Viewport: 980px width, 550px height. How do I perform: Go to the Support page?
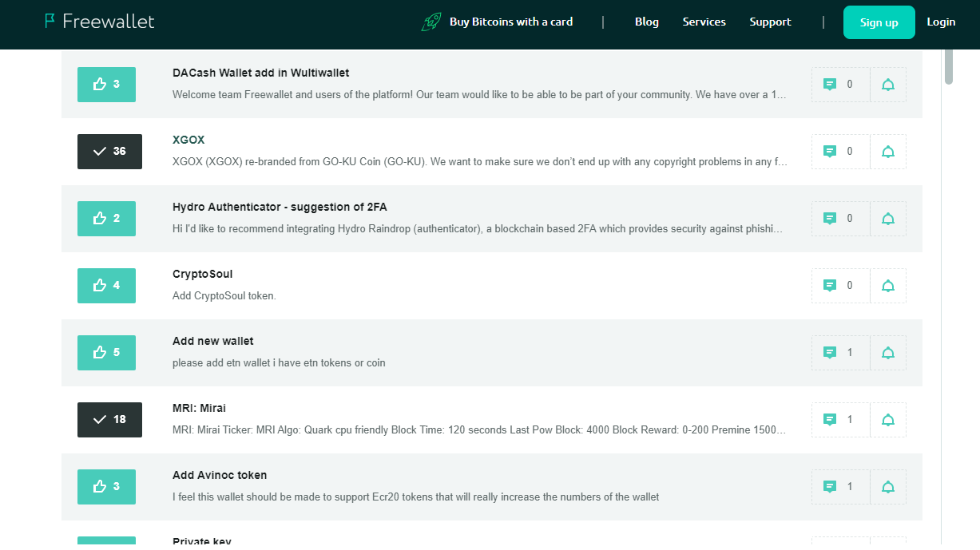[770, 22]
